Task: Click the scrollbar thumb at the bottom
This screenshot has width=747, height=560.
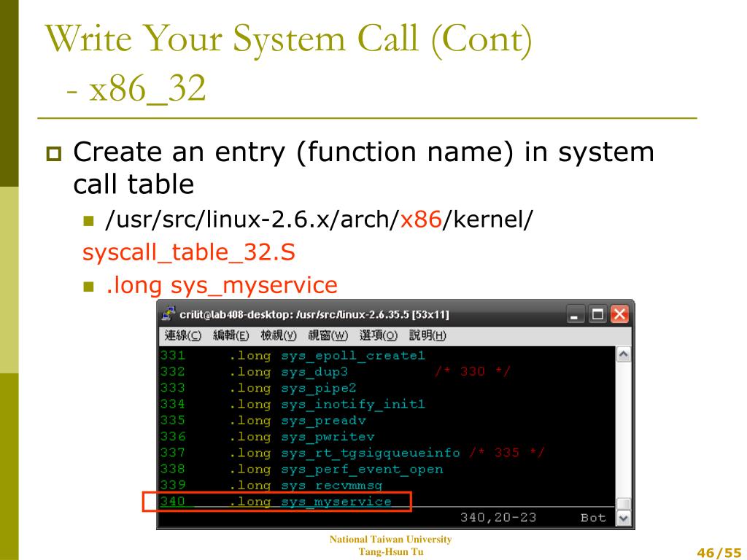Action: (623, 503)
